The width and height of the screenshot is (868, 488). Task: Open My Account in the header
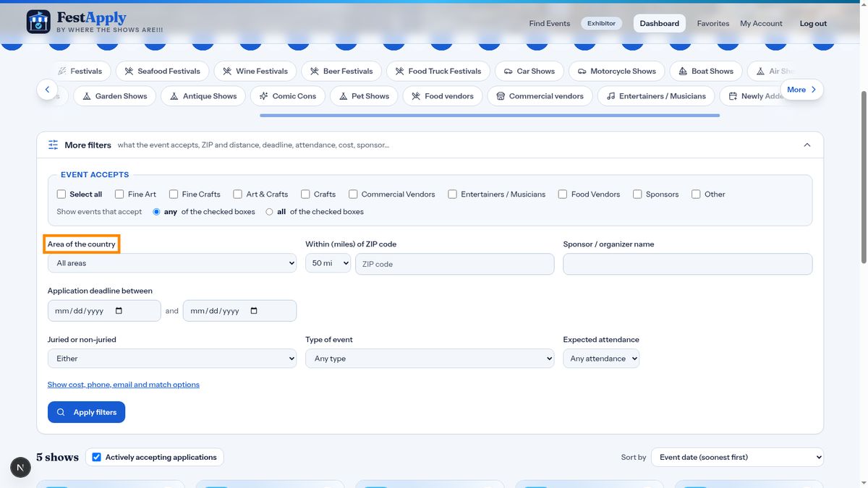click(761, 24)
